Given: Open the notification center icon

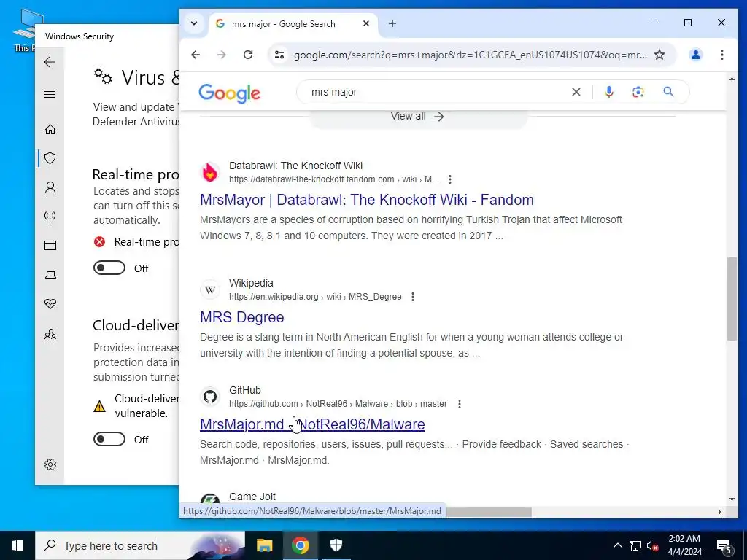Looking at the screenshot, I should [724, 545].
